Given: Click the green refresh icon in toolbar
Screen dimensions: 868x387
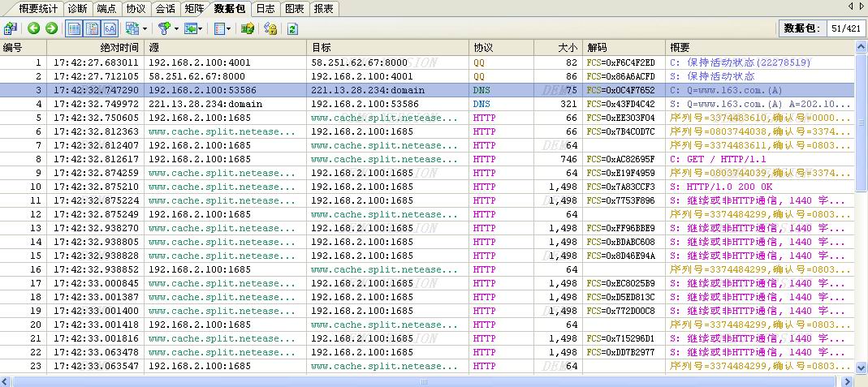Looking at the screenshot, I should pyautogui.click(x=292, y=28).
